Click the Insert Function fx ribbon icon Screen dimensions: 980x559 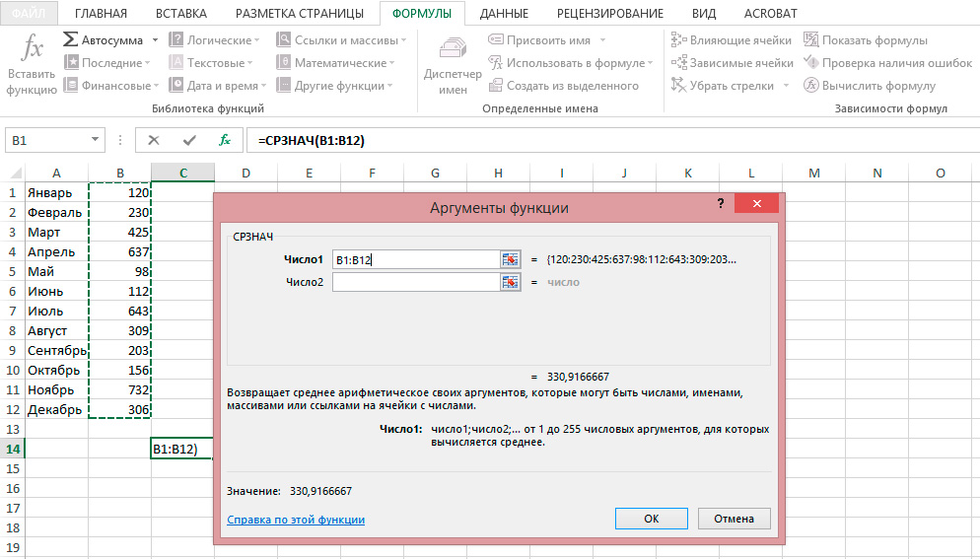[x=32, y=49]
